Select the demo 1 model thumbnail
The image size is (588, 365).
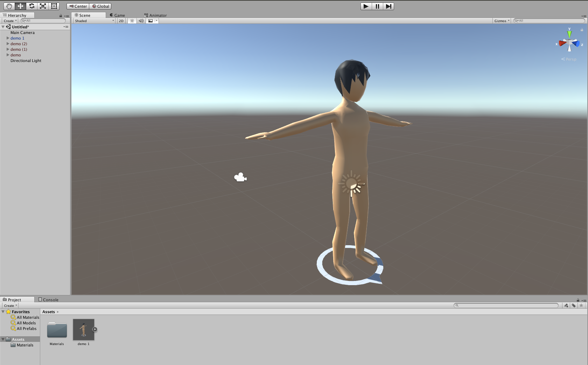click(x=84, y=330)
